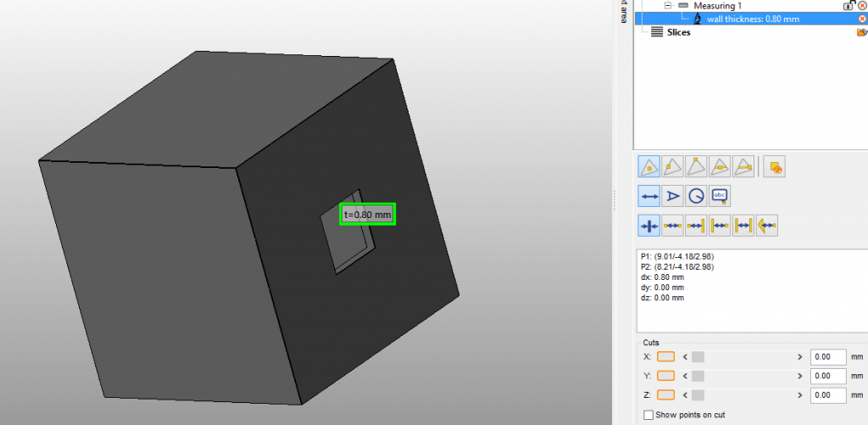The height and width of the screenshot is (425, 868).
Task: Select the plane to plane distance mode
Action: tap(743, 226)
